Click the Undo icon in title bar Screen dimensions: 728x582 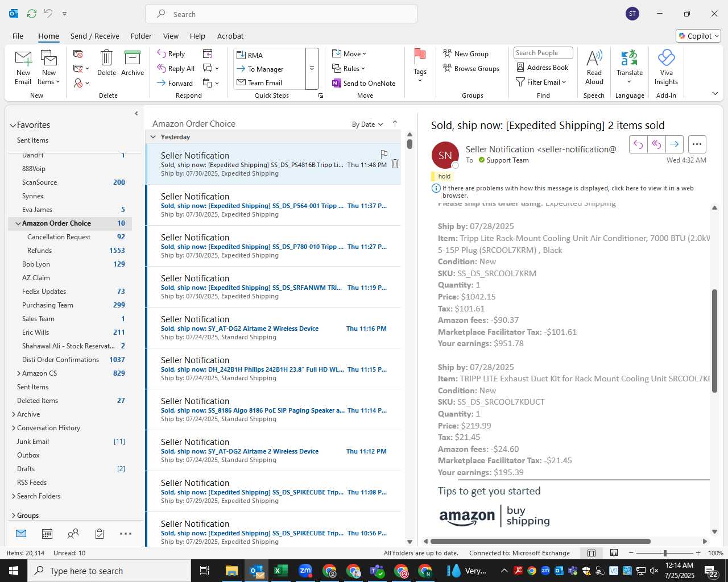48,13
